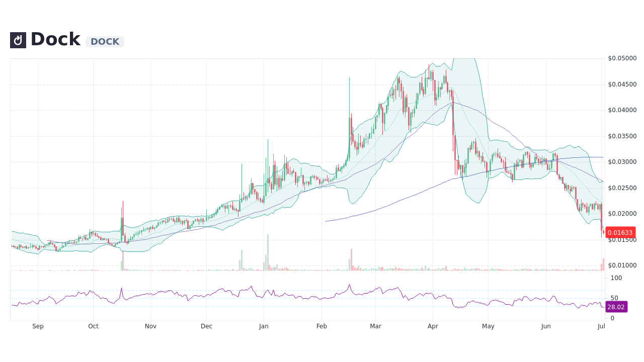Click the $0.03000 price axis label
The height and width of the screenshot is (362, 644).
622,161
